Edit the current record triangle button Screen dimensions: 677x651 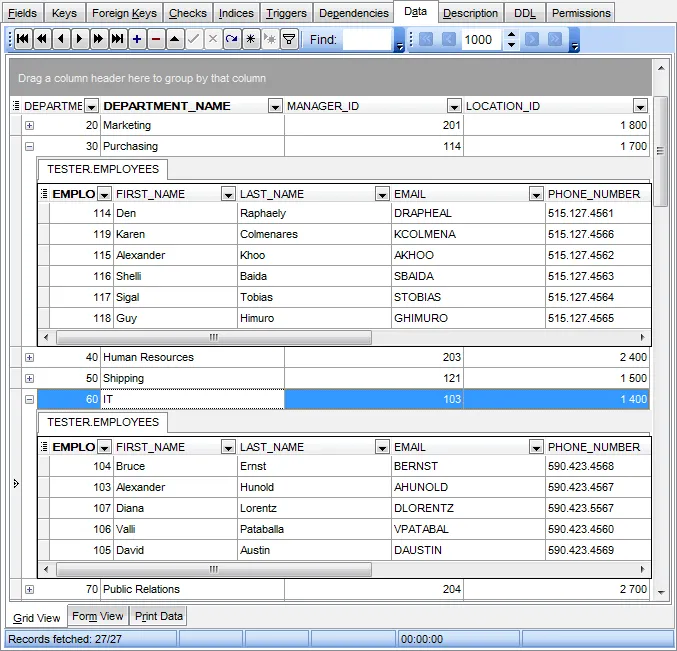(x=175, y=39)
